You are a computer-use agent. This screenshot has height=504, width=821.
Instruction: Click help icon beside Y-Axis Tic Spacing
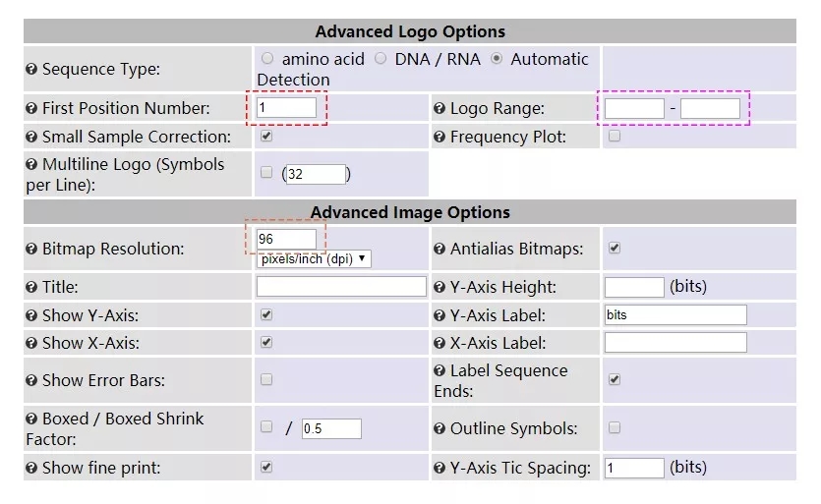(x=440, y=468)
